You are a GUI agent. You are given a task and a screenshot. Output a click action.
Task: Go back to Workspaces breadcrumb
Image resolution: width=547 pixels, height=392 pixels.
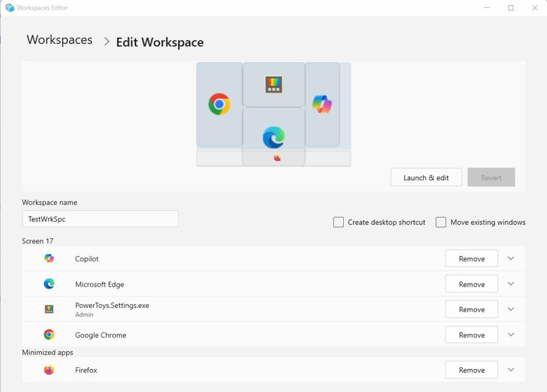click(60, 40)
